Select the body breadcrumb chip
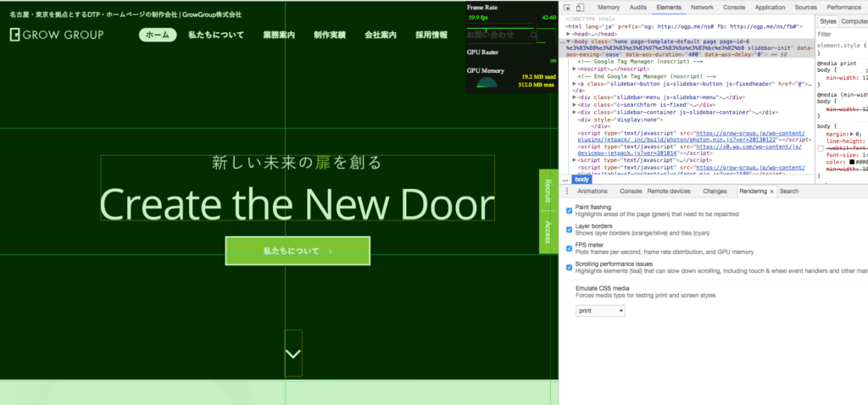868x405 pixels. click(x=581, y=180)
